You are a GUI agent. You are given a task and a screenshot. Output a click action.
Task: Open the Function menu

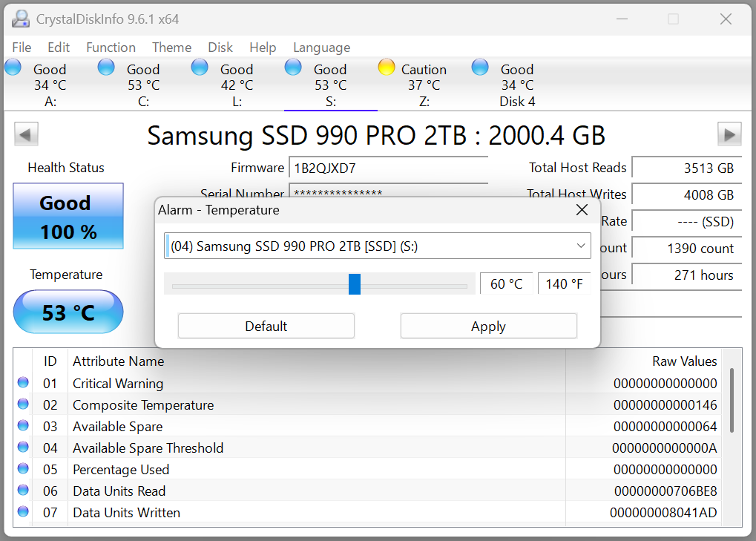click(110, 47)
